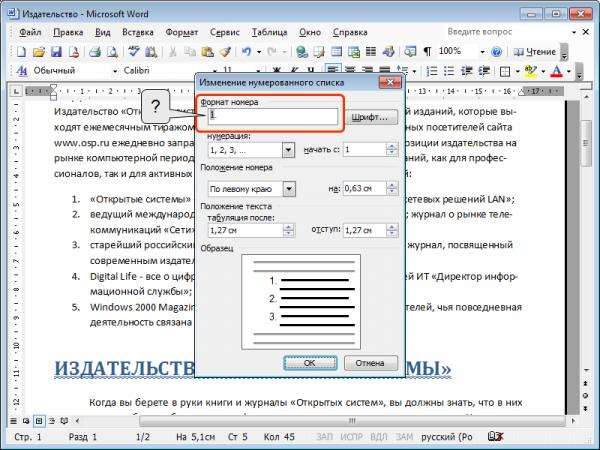Click the Шрифт... button in dialog
This screenshot has height=450, width=600.
tap(370, 117)
